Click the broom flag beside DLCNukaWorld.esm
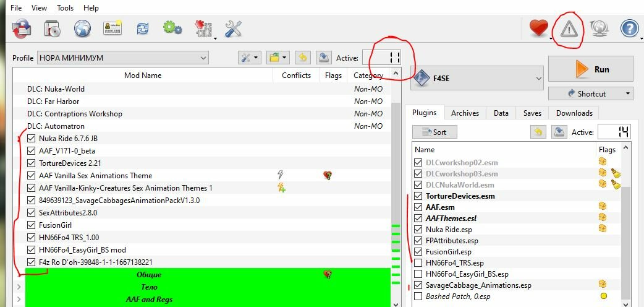Screen dimensions: 644x307 point(615,184)
